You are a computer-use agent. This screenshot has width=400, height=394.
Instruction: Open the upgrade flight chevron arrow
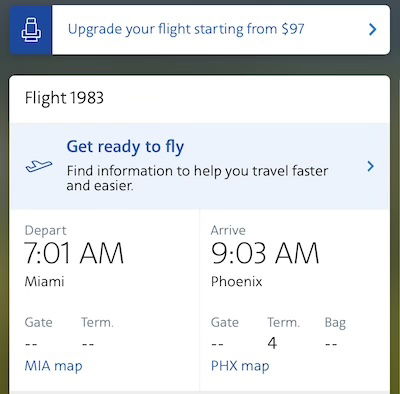373,30
